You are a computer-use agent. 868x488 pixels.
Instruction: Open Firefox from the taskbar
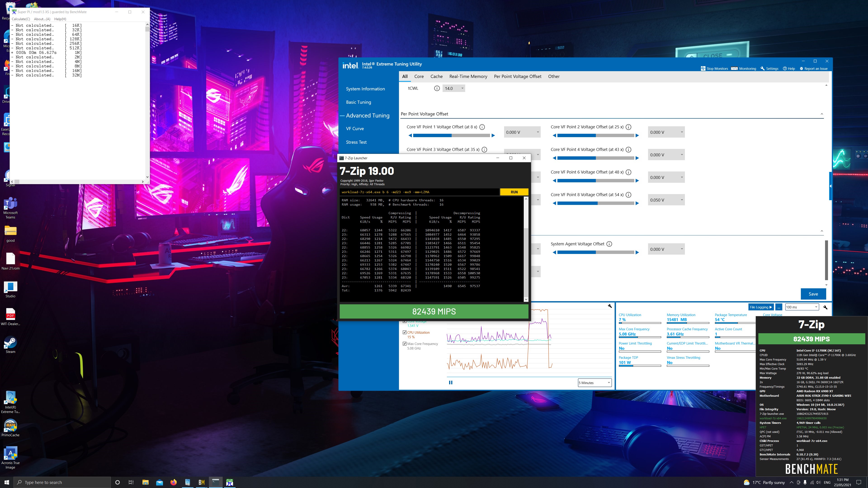174,482
